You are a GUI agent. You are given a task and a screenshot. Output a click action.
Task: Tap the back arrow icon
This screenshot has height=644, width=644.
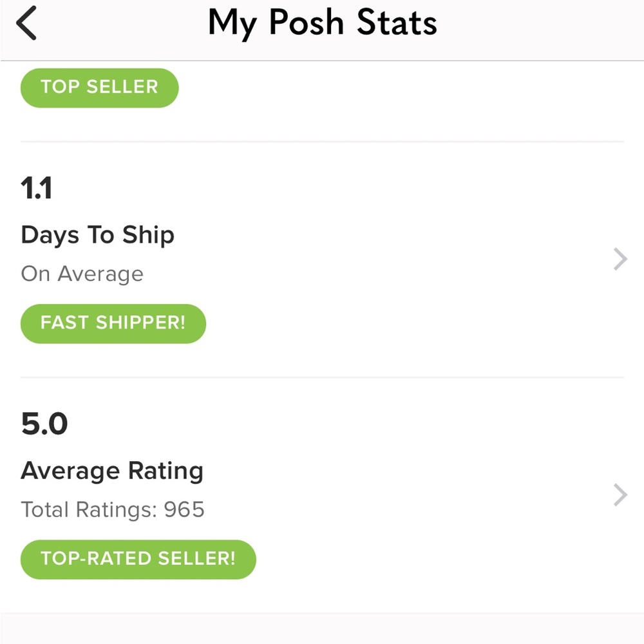27,26
